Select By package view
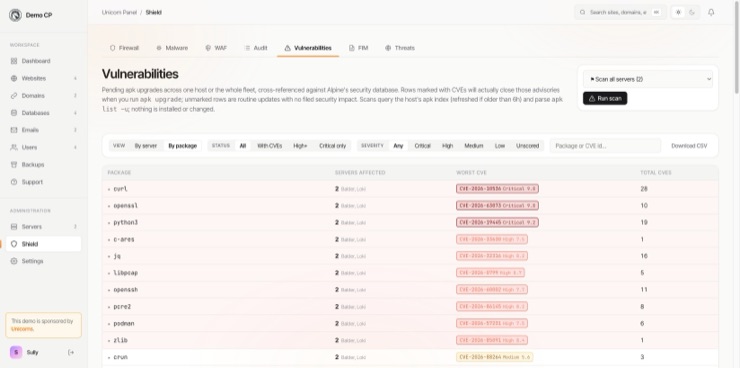 183,146
